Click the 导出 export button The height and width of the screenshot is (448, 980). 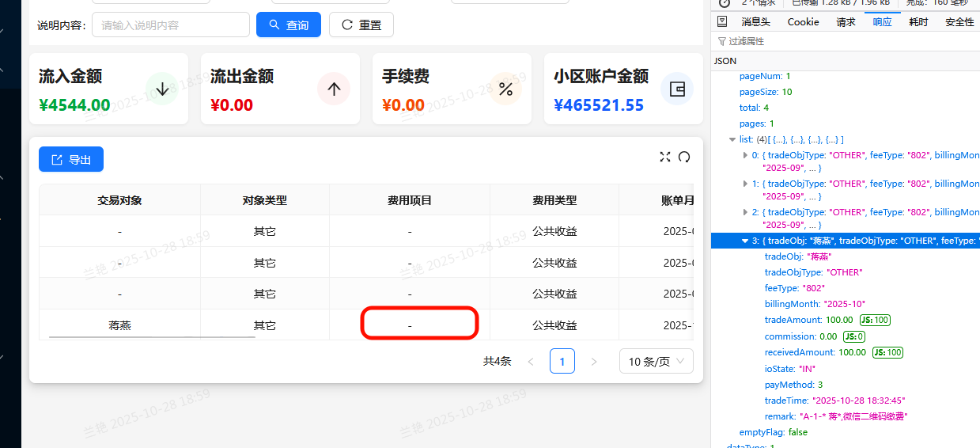tap(71, 160)
